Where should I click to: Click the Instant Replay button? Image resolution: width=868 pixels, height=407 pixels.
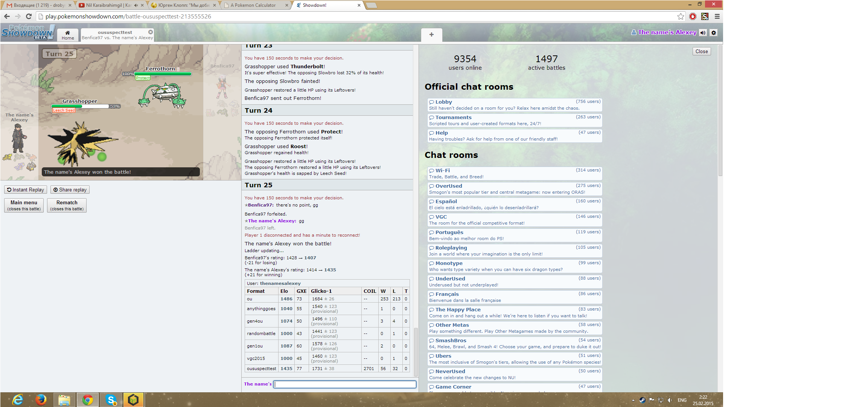(26, 190)
